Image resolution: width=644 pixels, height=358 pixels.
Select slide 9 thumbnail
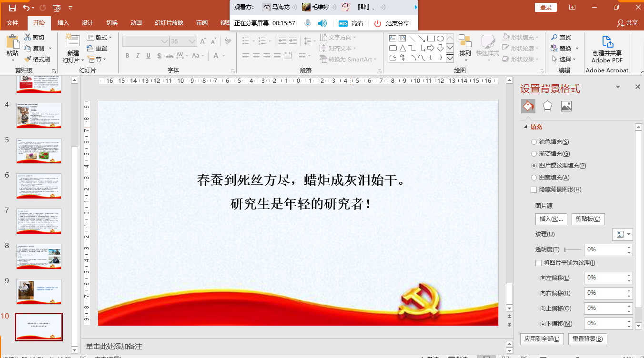click(39, 291)
